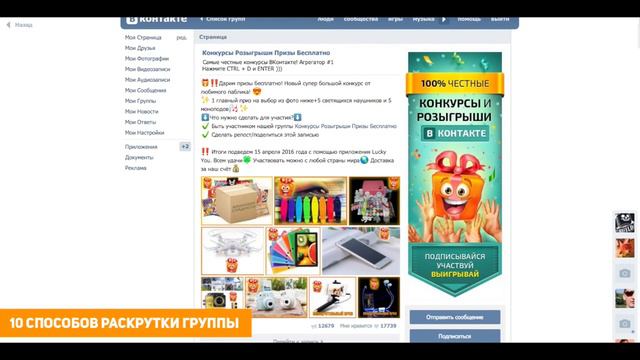Open the person-in-sunglasses avatar in the side strip

click(x=624, y=298)
